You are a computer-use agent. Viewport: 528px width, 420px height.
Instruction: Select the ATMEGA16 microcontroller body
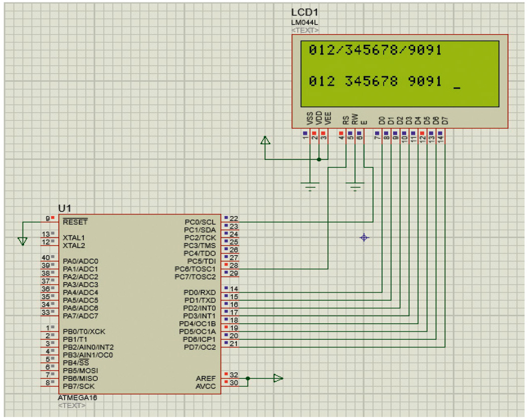(139, 304)
